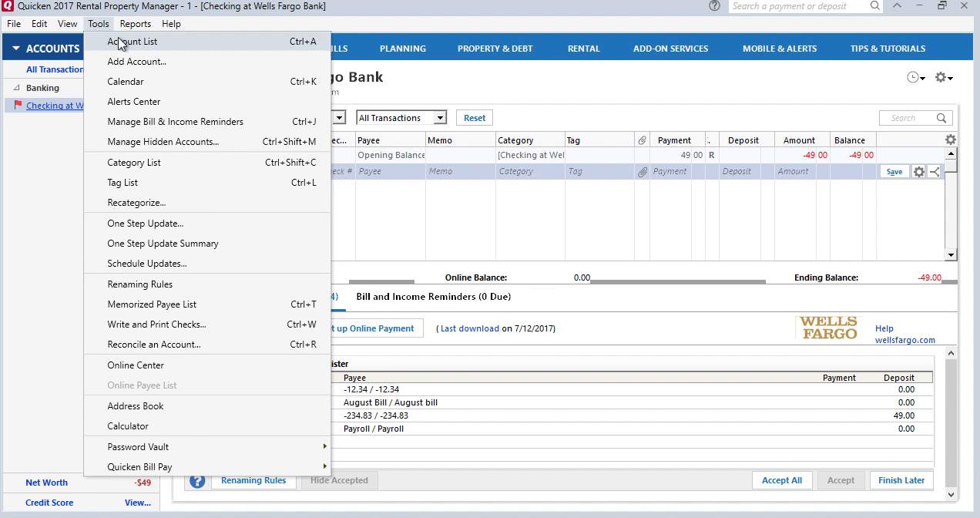The width and height of the screenshot is (980, 518).
Task: Focus the register Search field
Action: [908, 118]
